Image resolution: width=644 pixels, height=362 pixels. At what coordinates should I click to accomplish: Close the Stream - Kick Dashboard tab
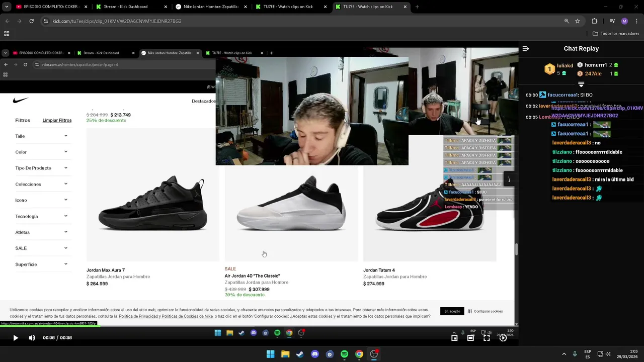pyautogui.click(x=166, y=7)
